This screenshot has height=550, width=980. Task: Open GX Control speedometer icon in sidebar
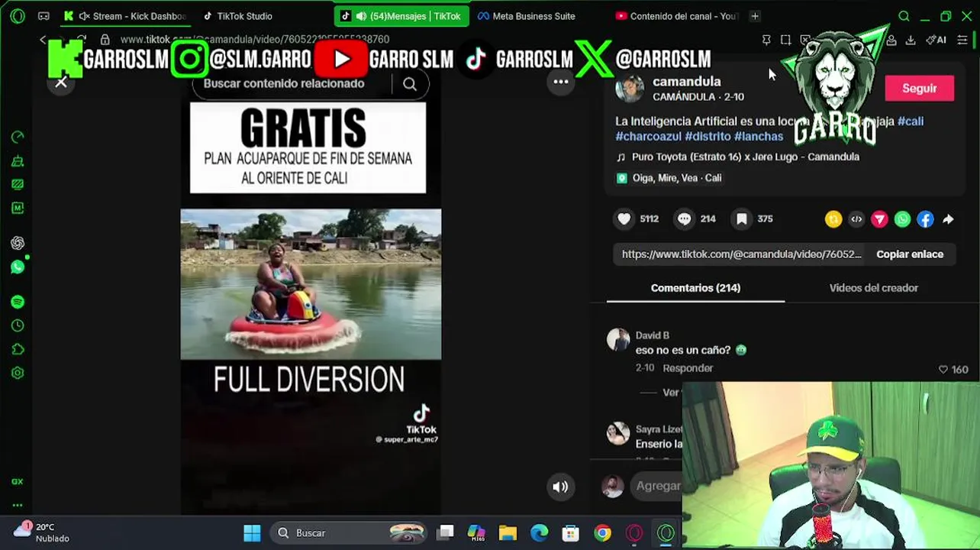(x=18, y=137)
